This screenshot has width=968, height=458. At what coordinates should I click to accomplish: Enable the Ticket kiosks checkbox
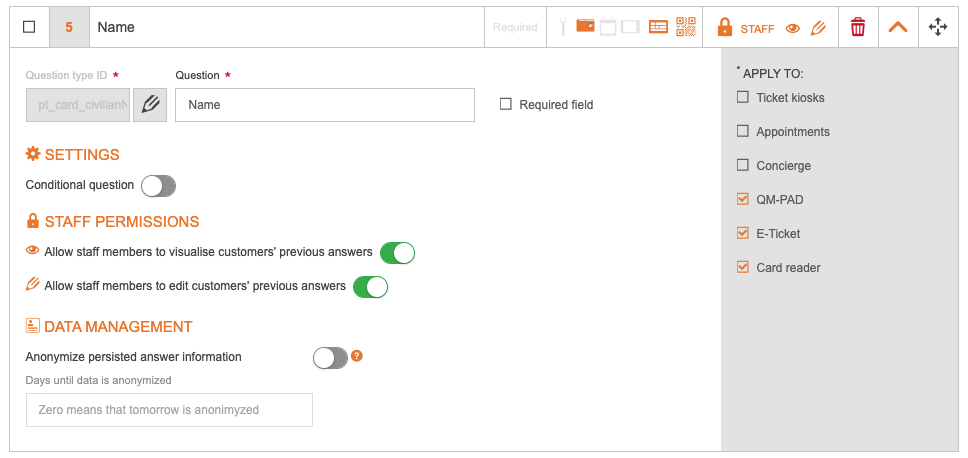pyautogui.click(x=743, y=98)
